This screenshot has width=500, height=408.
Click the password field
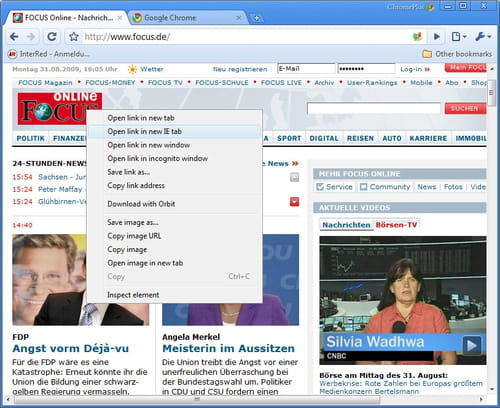pyautogui.click(x=366, y=69)
